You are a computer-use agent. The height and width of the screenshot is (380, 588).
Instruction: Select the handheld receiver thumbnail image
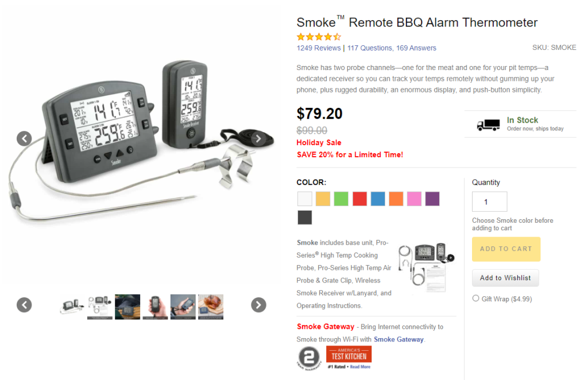155,307
